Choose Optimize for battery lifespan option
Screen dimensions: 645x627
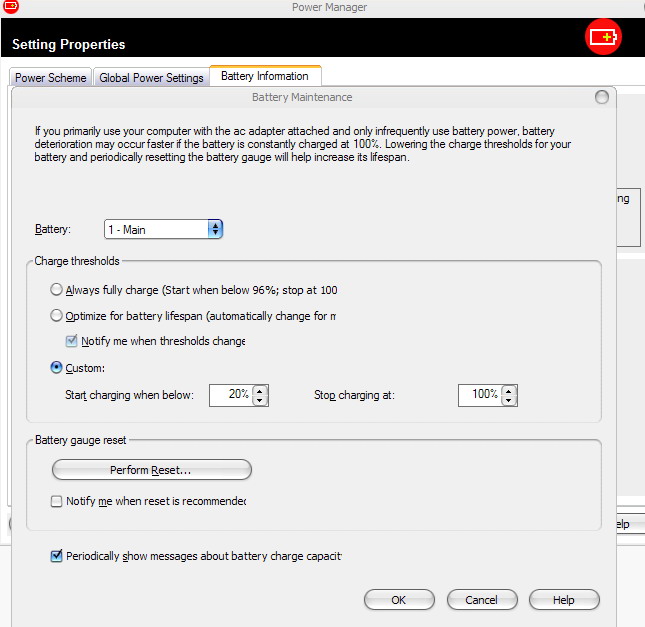coord(56,316)
